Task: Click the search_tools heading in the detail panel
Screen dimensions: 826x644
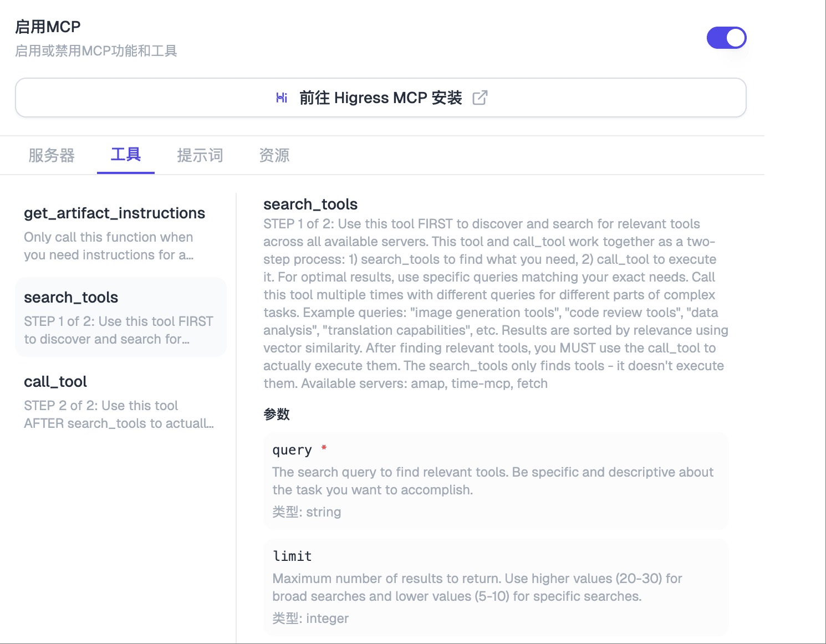Action: click(x=310, y=204)
